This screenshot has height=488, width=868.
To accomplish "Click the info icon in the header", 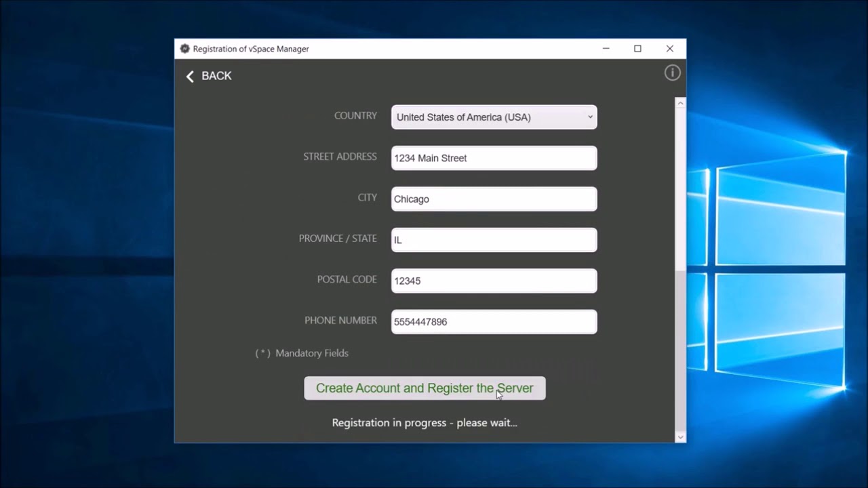I will (672, 73).
